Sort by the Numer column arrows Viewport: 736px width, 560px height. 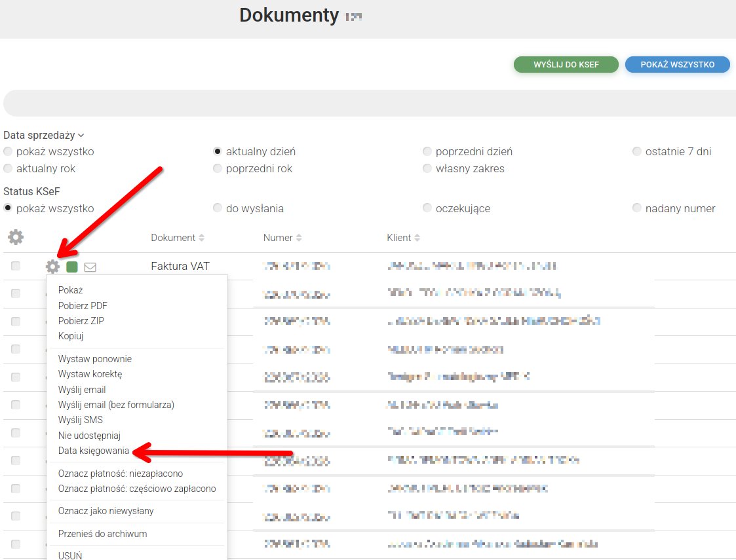pos(299,238)
